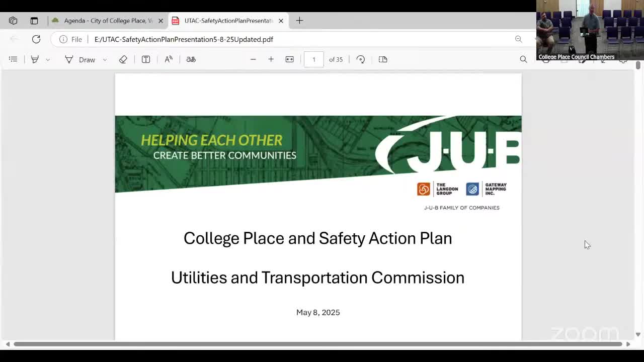Click the horizontal scrollbar thumb
This screenshot has height=362, width=644.
click(318, 344)
